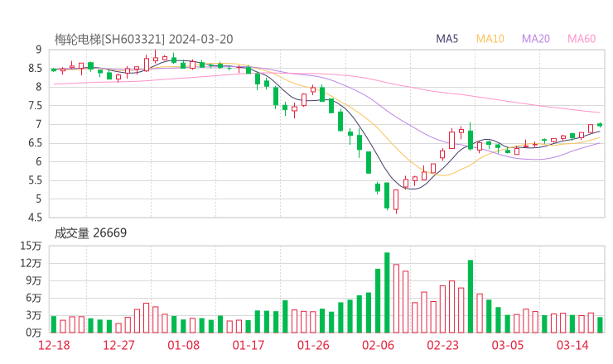
Task: Jump to the 01-17 date marker
Action: pos(249,345)
